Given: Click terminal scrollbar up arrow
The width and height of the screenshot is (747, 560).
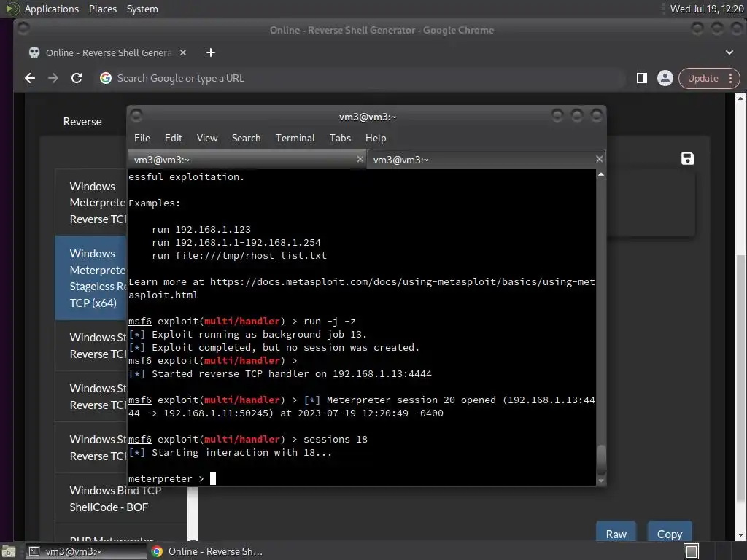Looking at the screenshot, I should click(x=601, y=175).
